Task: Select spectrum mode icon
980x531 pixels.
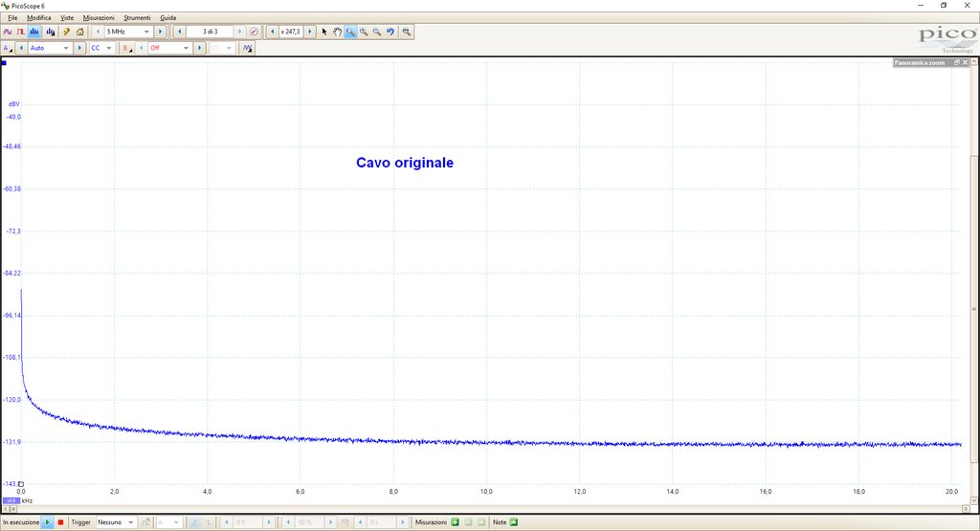Action: [34, 32]
